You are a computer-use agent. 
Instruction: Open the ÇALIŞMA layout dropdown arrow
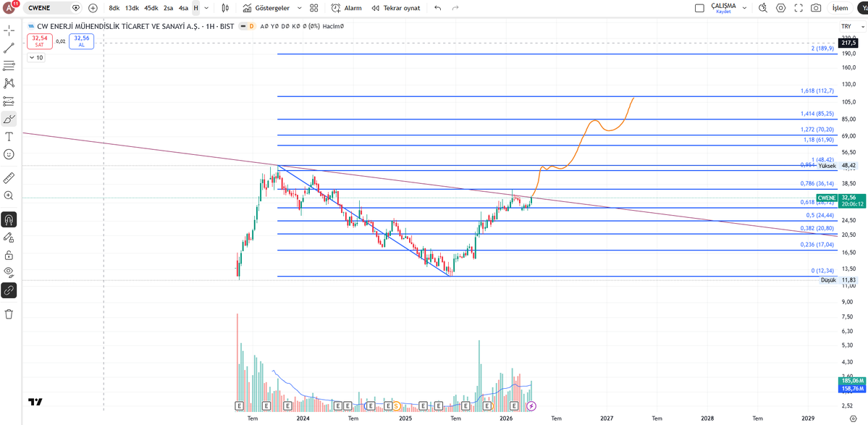click(744, 8)
